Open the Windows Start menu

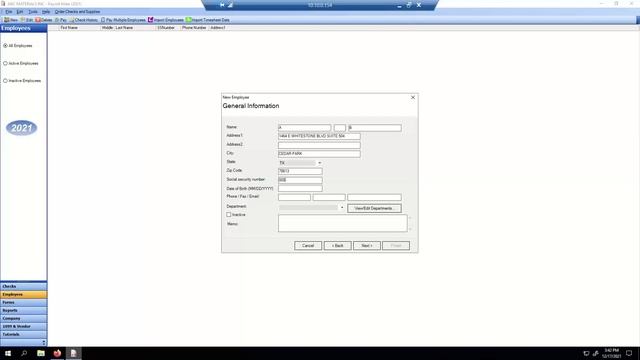(8, 353)
